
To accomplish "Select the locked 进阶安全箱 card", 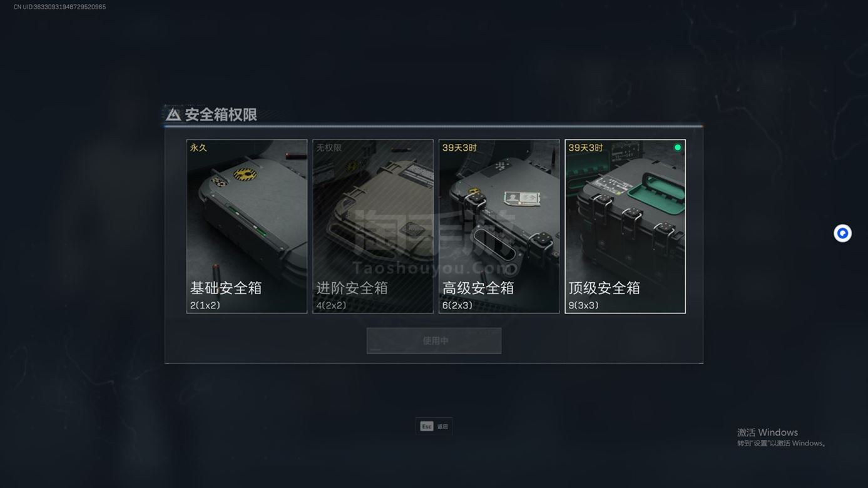I will point(373,226).
